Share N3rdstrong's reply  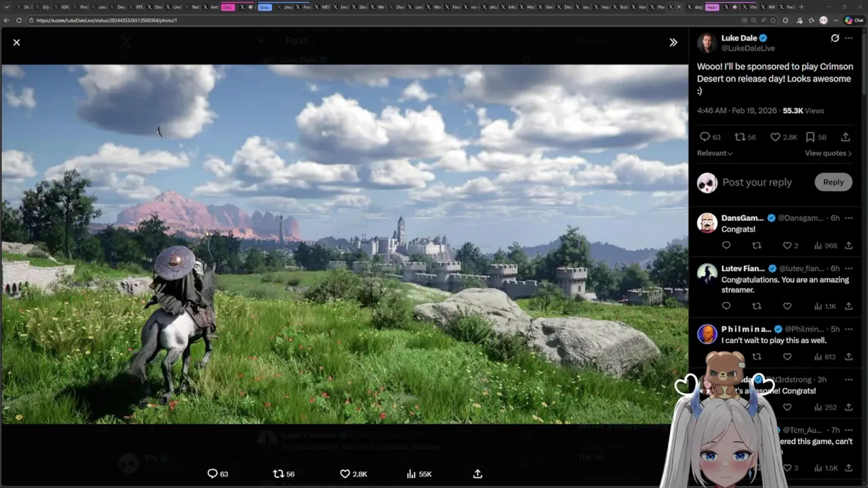pyautogui.click(x=848, y=407)
